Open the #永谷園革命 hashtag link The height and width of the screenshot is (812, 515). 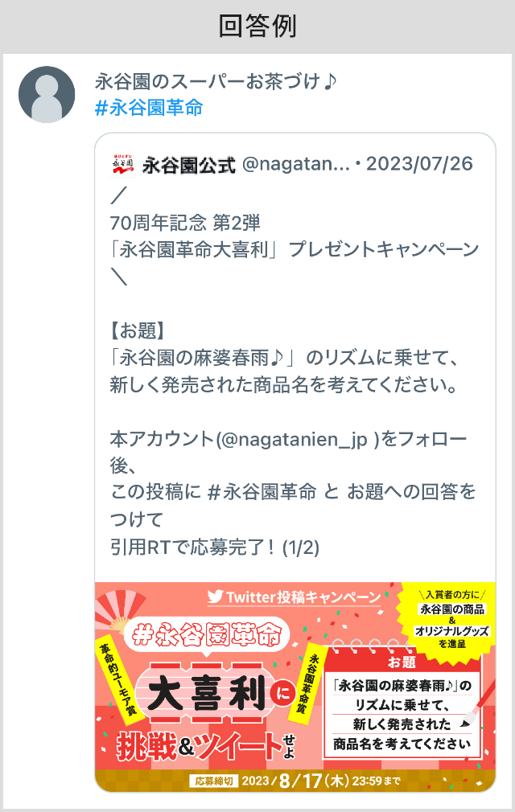(x=149, y=109)
